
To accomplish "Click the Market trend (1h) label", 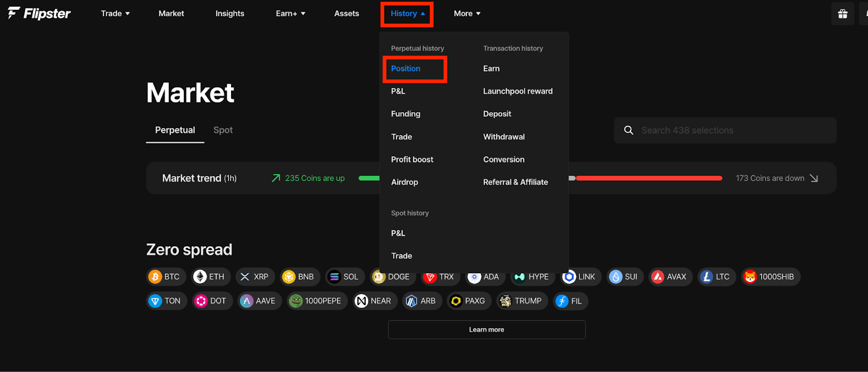I will coord(200,178).
